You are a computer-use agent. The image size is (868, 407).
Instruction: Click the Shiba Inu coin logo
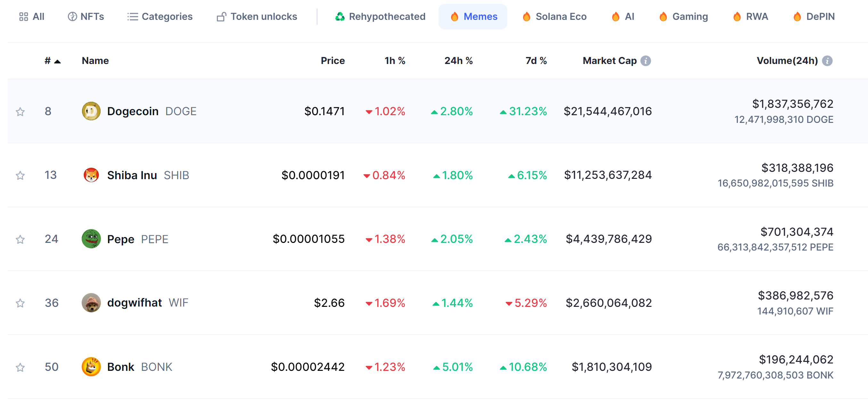click(x=91, y=175)
